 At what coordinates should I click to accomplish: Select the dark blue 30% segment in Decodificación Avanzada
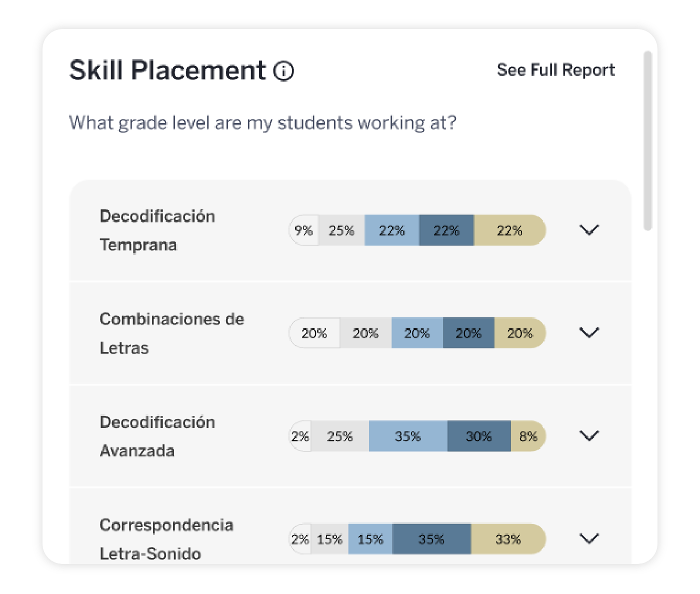(478, 436)
